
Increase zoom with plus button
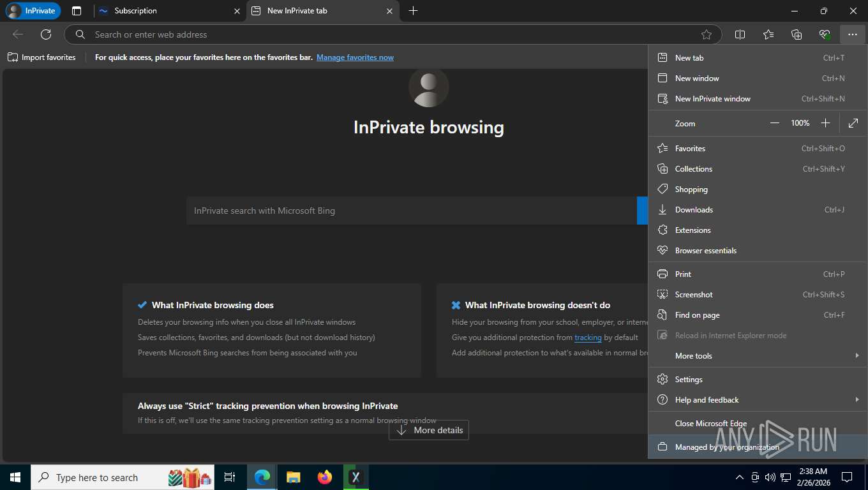(x=825, y=123)
